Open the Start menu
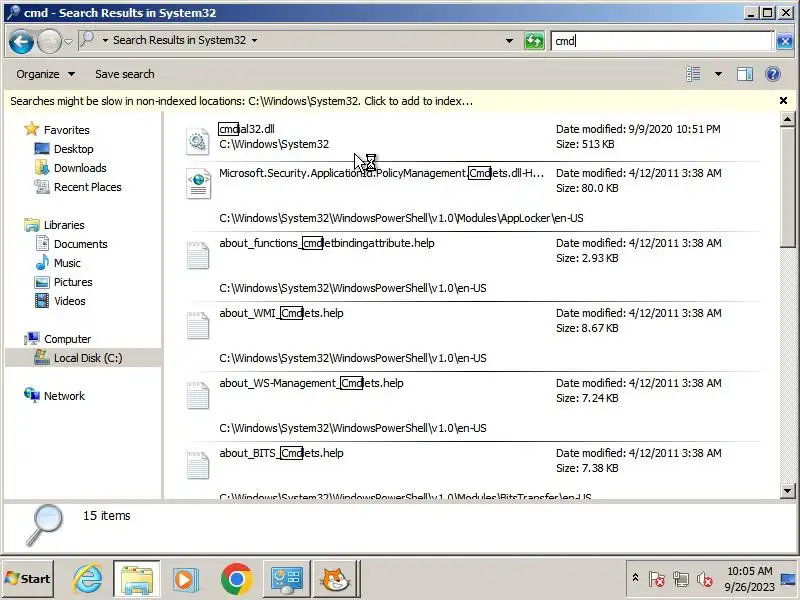Screen dimensions: 800x600 28,579
